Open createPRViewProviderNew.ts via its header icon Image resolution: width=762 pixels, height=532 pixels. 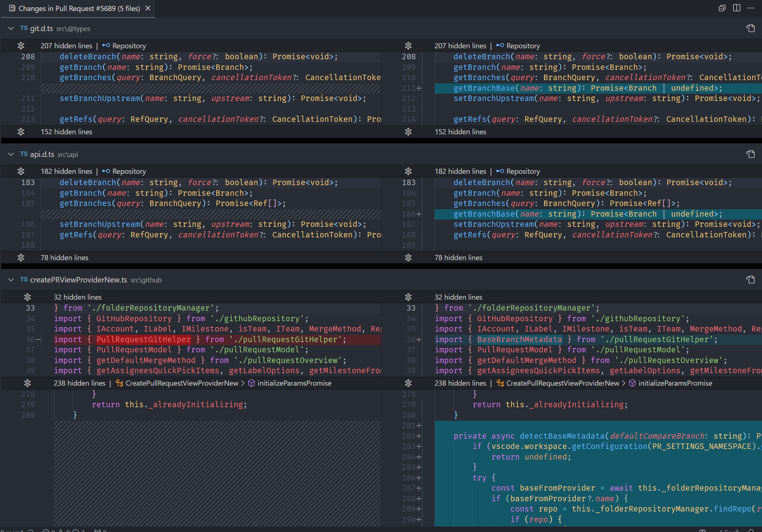(x=751, y=280)
